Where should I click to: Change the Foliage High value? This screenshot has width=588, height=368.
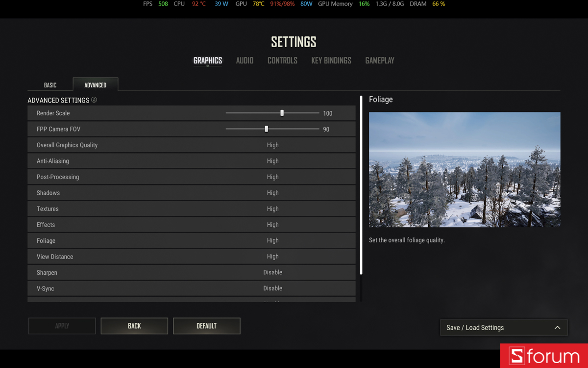tap(273, 240)
